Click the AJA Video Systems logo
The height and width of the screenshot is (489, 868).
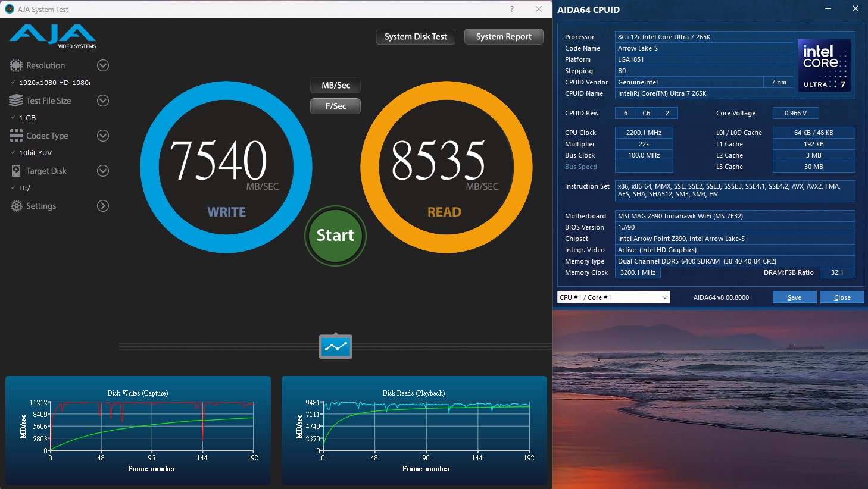click(x=53, y=37)
